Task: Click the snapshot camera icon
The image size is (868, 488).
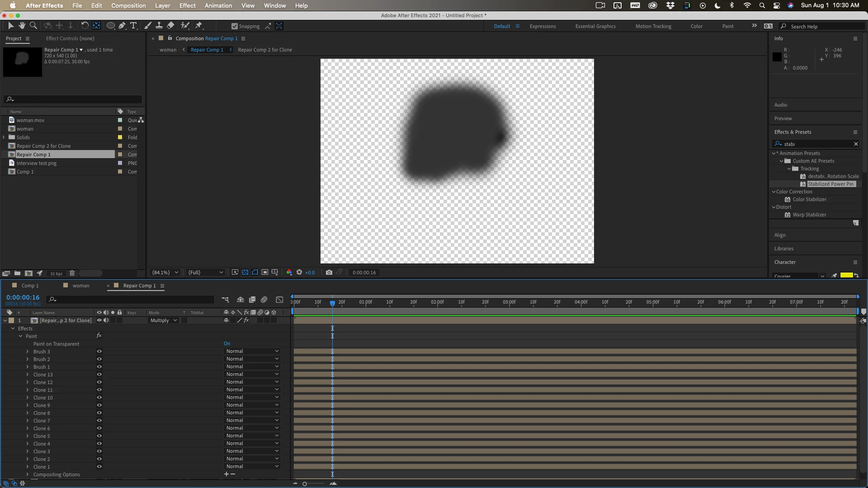Action: 329,272
